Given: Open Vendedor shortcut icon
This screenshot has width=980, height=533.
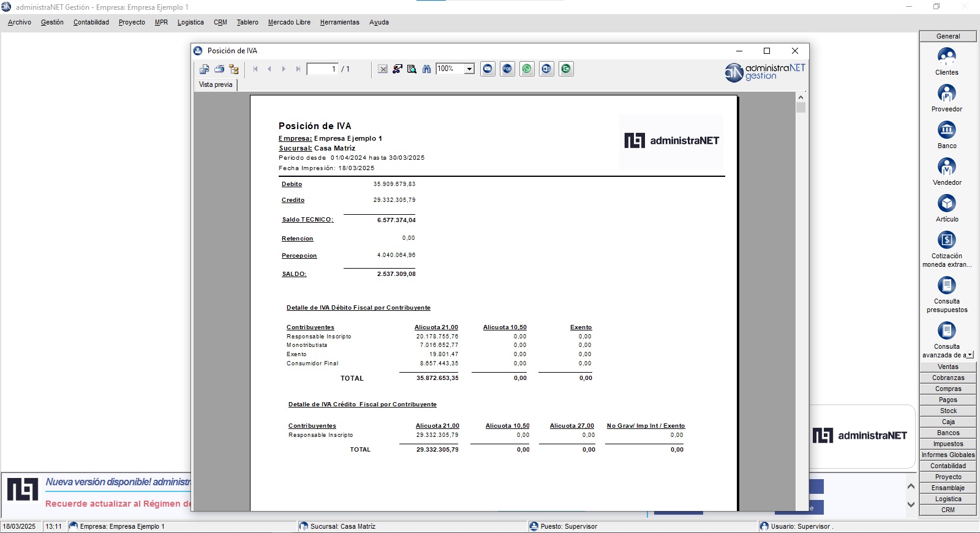Looking at the screenshot, I should click(x=947, y=167).
